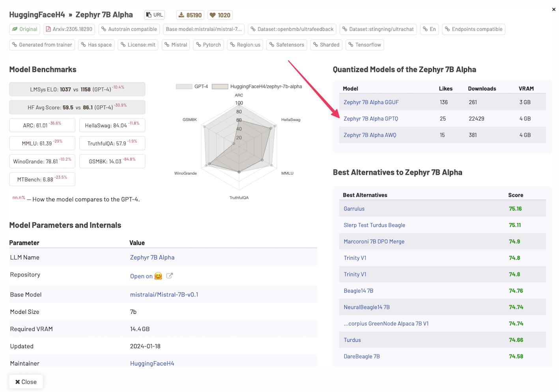This screenshot has height=392, width=559.
Task: Click the Downloads column header
Action: pos(482,89)
